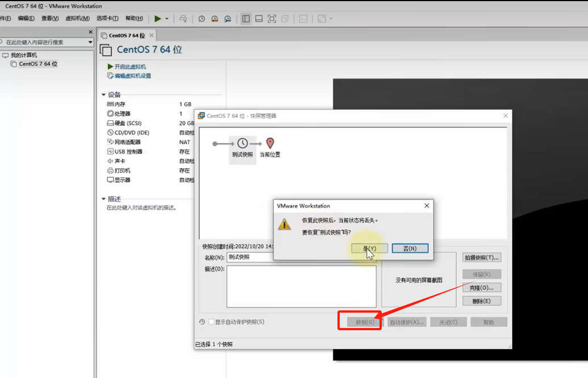This screenshot has height=378, width=588.
Task: Click the 保留(K) button
Action: 482,274
